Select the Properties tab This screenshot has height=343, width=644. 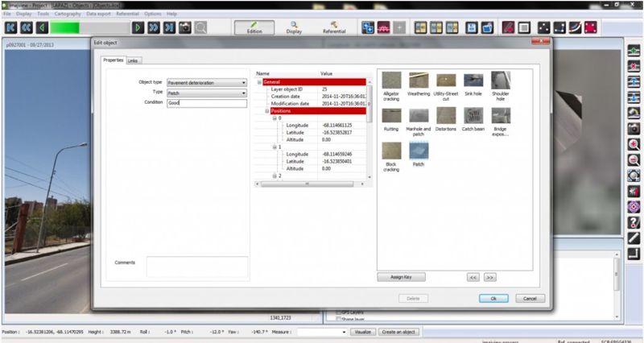coord(113,60)
